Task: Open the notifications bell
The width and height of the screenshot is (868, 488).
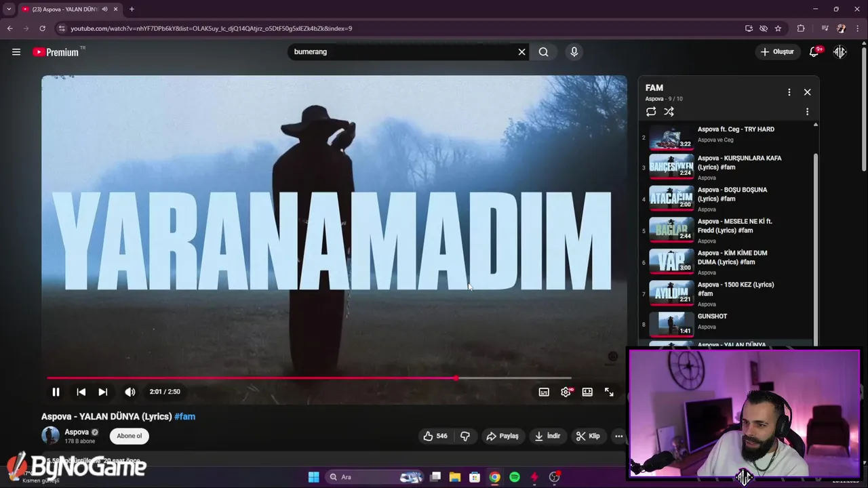Action: (814, 52)
